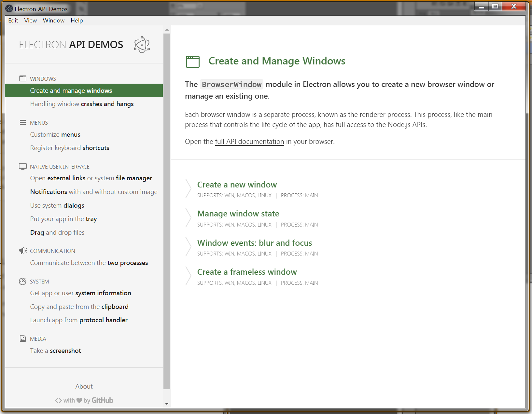Click the BrowserWindow code label

click(231, 85)
